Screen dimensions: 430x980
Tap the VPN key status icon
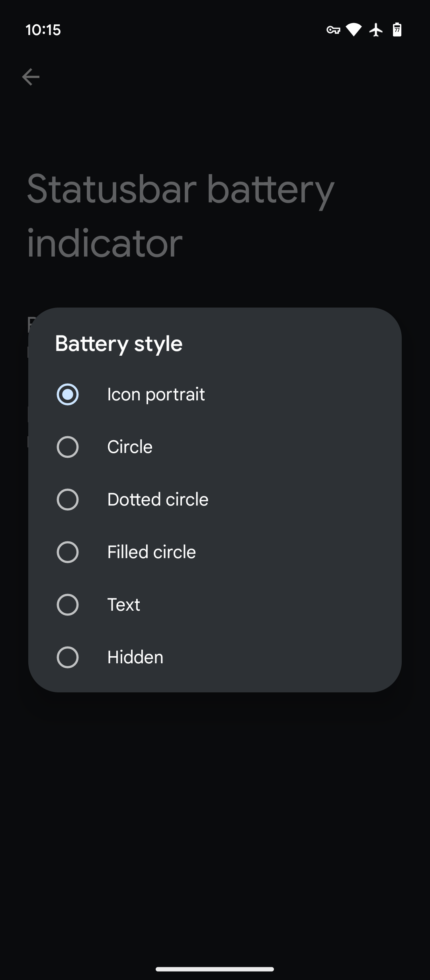(333, 30)
